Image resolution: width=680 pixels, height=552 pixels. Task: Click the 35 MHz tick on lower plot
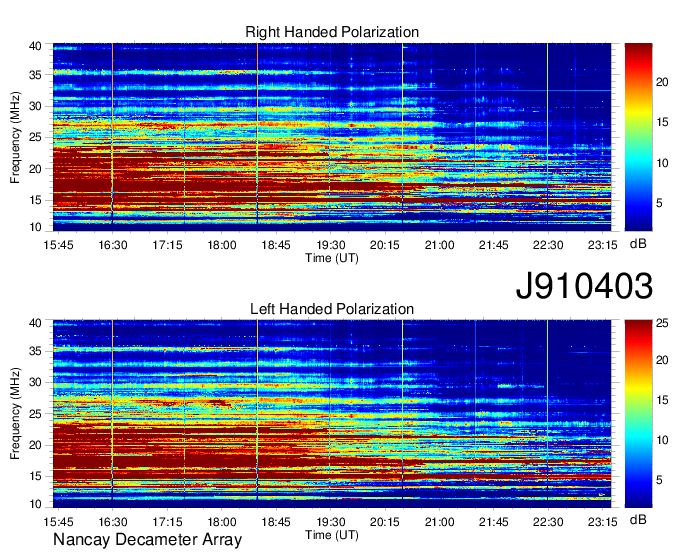(x=35, y=351)
